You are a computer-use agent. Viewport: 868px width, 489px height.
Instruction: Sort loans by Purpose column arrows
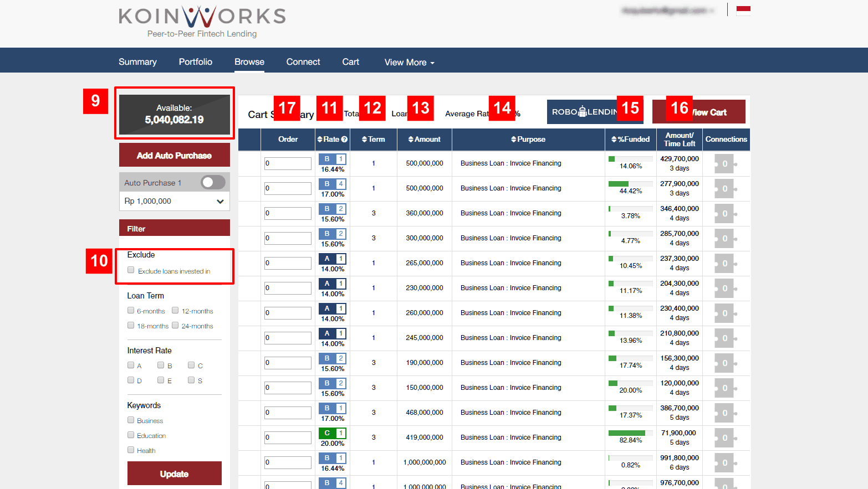tap(514, 140)
